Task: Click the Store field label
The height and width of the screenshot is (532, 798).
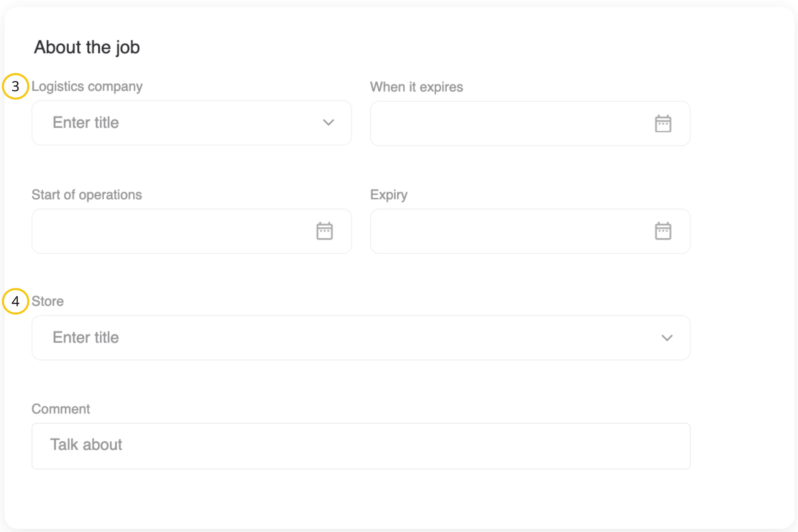Action: pyautogui.click(x=47, y=301)
